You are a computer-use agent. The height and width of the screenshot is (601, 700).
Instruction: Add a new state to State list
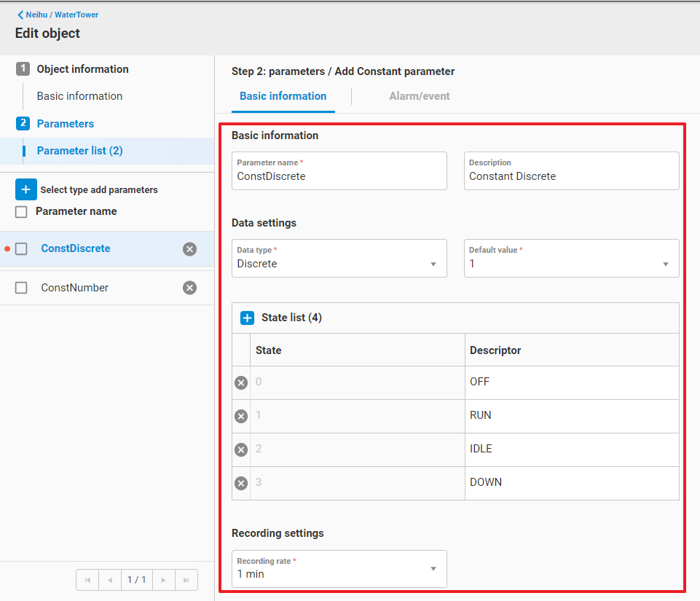[247, 318]
